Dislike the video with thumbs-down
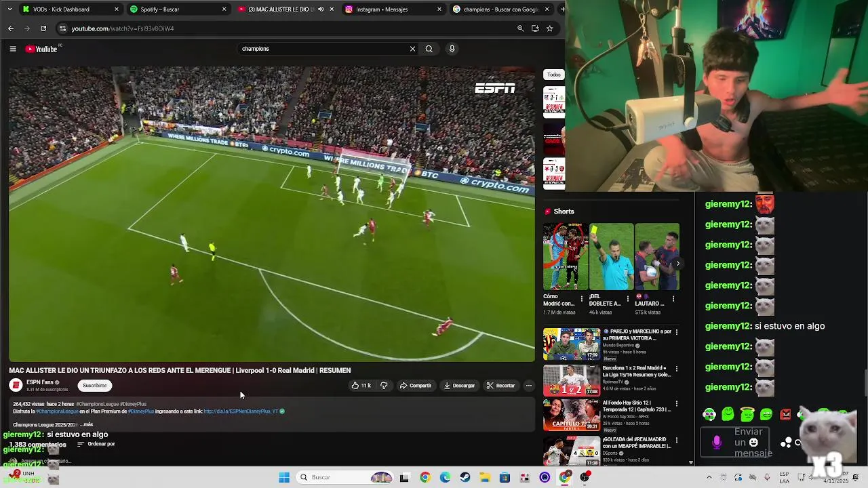The image size is (868, 488). point(384,386)
